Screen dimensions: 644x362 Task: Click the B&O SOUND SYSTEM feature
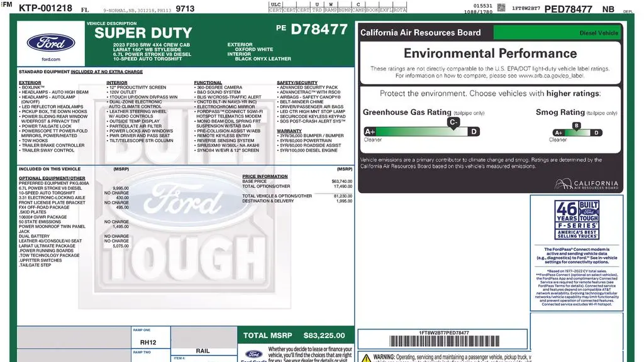click(x=217, y=92)
